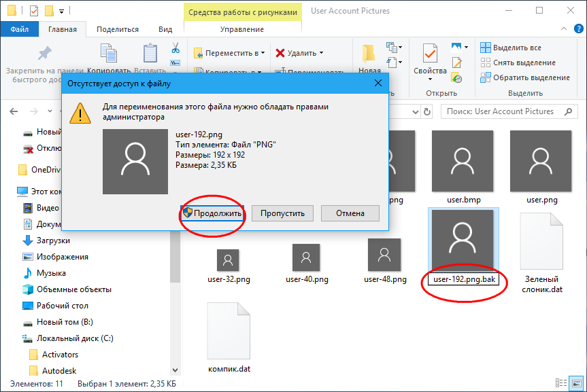Click the Forward navigation arrow

click(x=34, y=111)
